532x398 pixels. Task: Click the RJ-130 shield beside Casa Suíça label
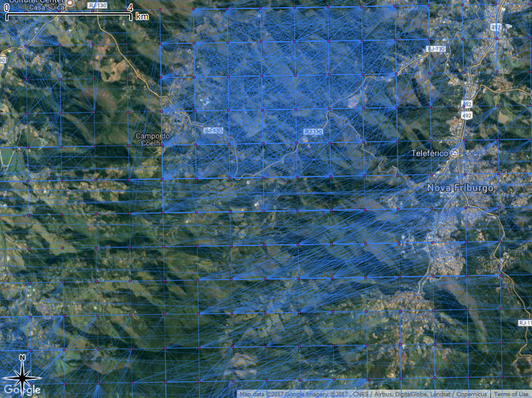pyautogui.click(x=97, y=6)
